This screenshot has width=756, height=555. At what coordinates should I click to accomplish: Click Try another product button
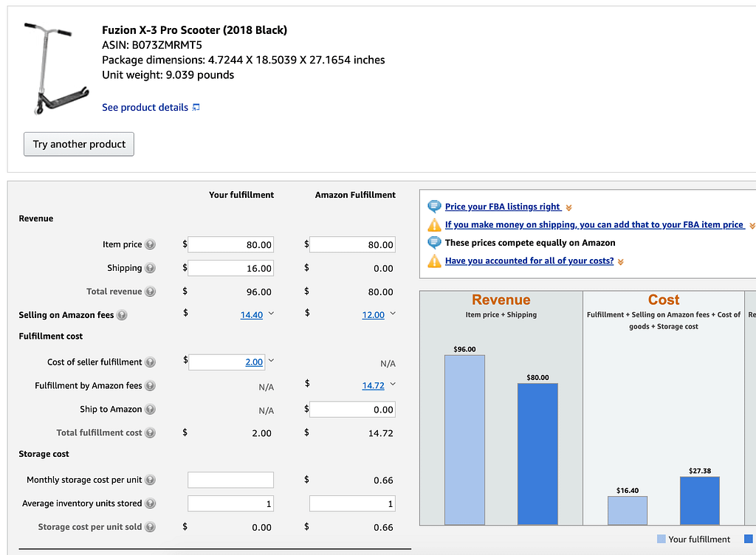[x=79, y=144]
